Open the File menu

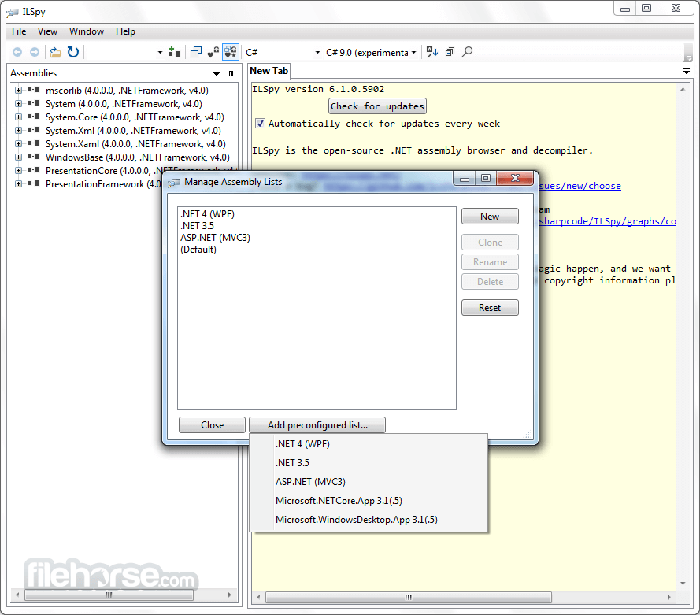(19, 31)
